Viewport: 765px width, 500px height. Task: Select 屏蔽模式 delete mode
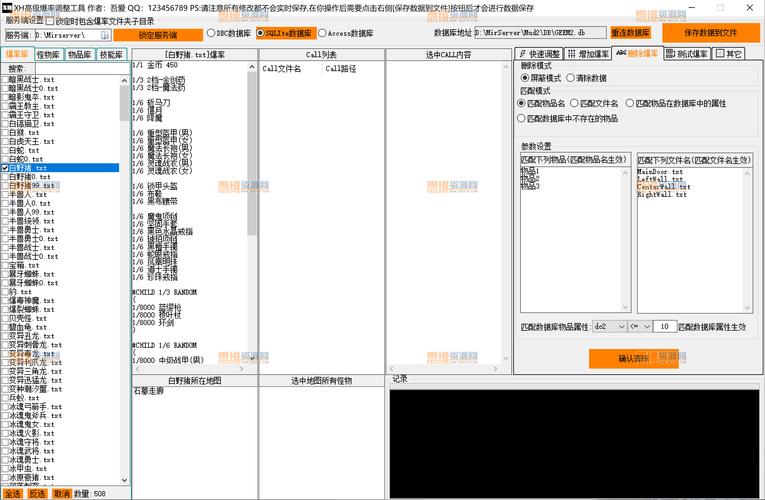point(541,78)
